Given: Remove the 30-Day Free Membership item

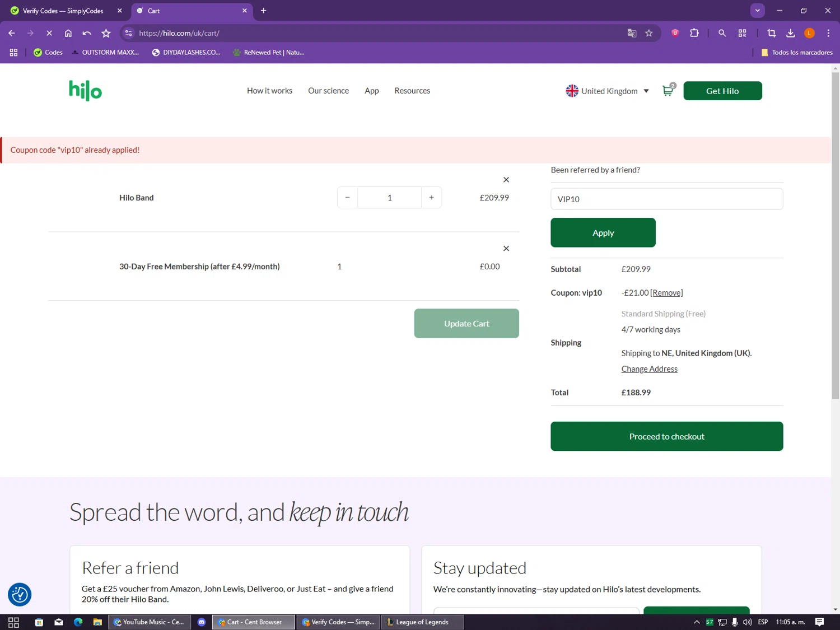Looking at the screenshot, I should coord(506,249).
